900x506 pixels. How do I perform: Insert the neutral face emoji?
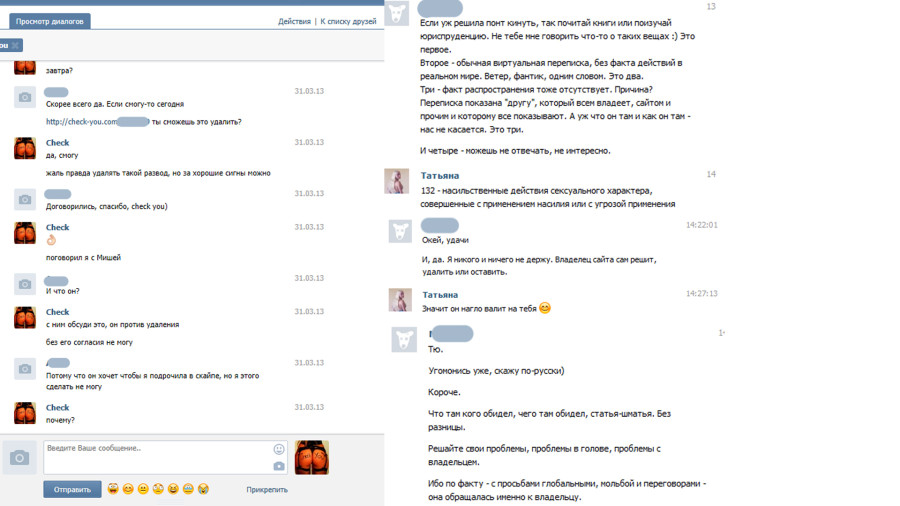coord(143,489)
